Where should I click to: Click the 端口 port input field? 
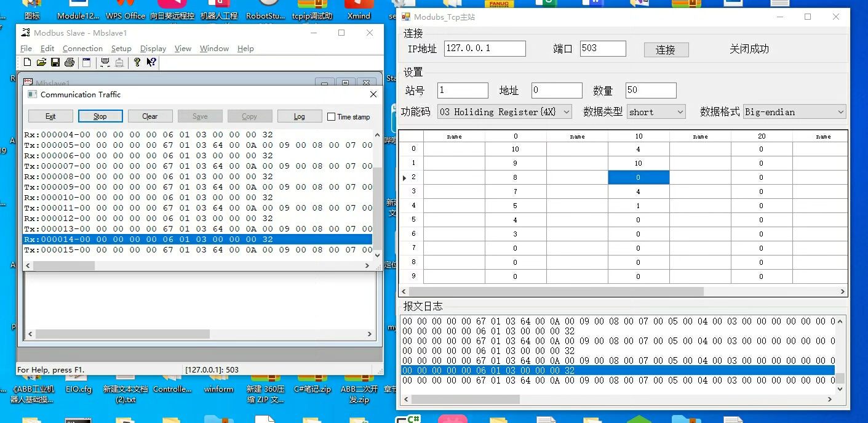603,49
